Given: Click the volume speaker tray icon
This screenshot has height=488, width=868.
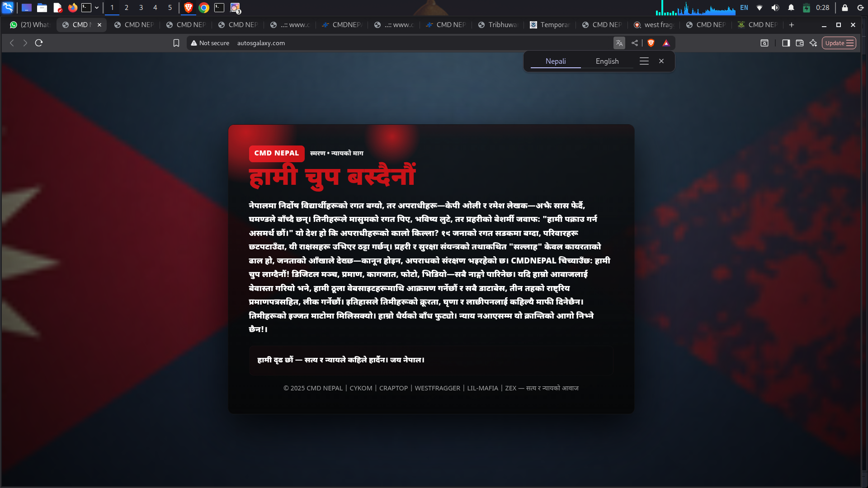Looking at the screenshot, I should tap(775, 8).
